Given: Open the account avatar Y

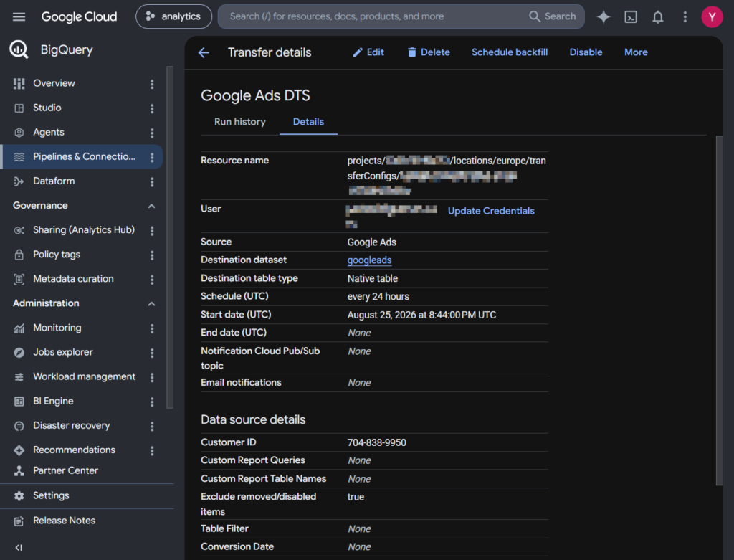Looking at the screenshot, I should coord(712,17).
